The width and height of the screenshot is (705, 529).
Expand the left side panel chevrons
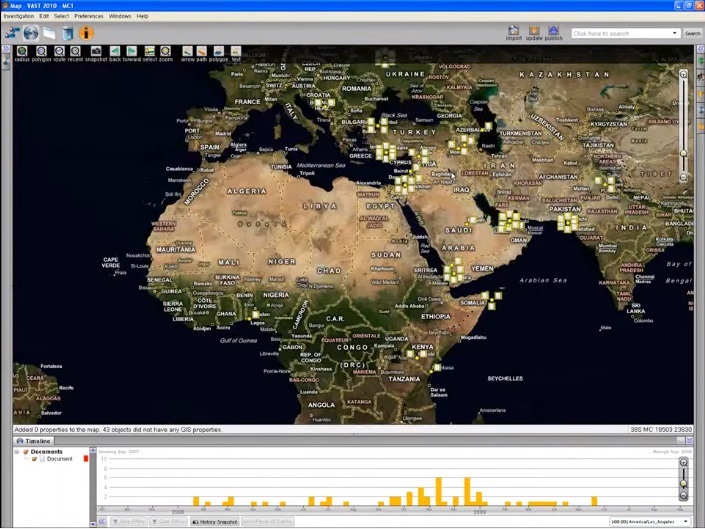click(x=6, y=49)
